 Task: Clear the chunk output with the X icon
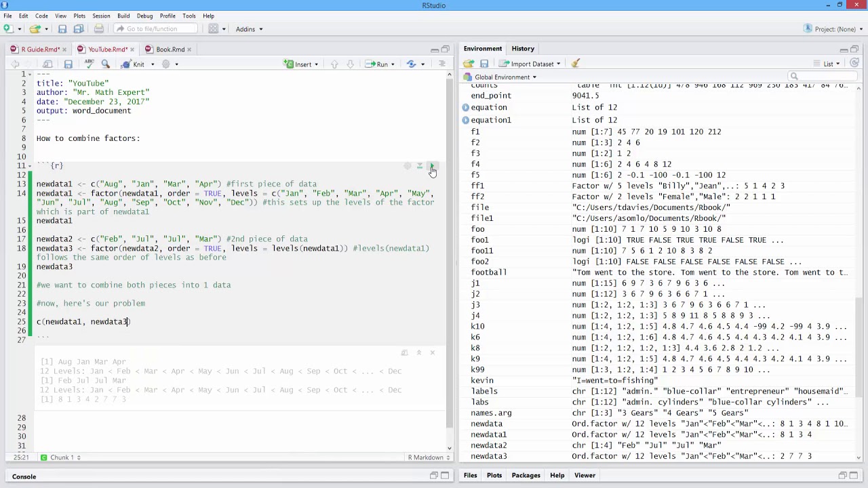tap(433, 352)
